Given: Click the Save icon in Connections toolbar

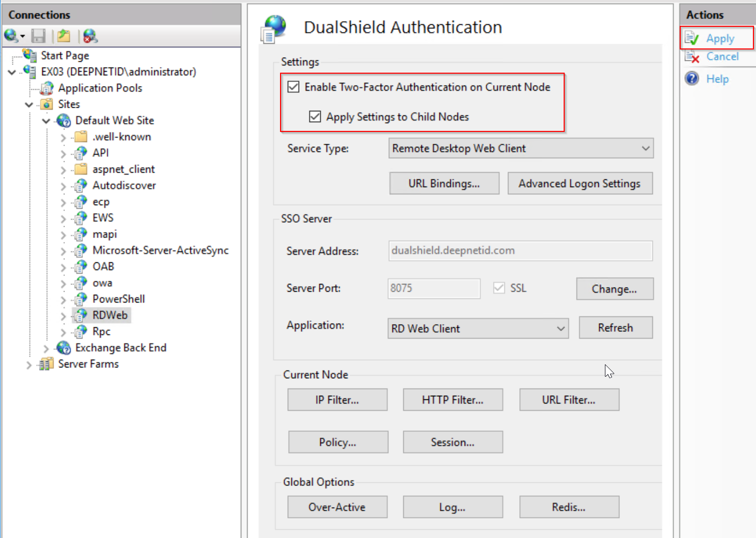Looking at the screenshot, I should (39, 36).
